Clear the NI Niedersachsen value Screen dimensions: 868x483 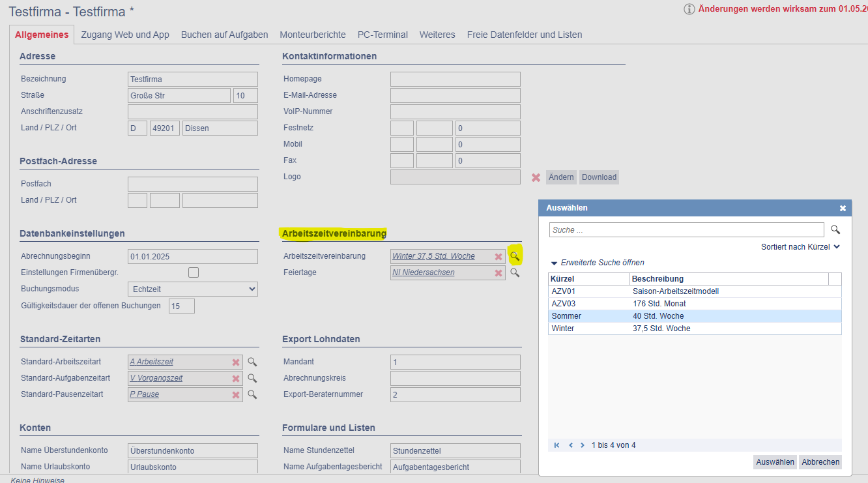click(499, 273)
